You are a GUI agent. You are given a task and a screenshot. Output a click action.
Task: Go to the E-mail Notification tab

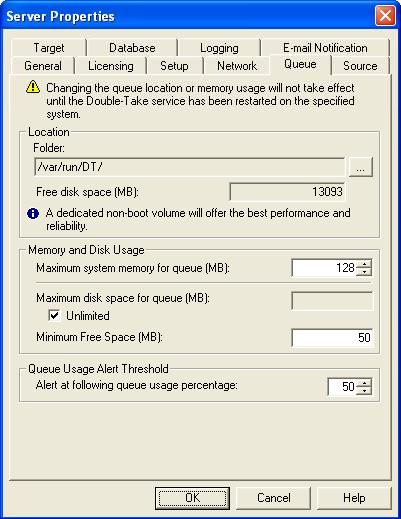(x=325, y=48)
